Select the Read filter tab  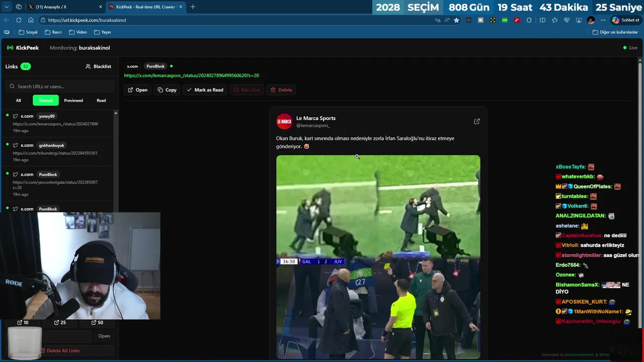[x=101, y=101]
